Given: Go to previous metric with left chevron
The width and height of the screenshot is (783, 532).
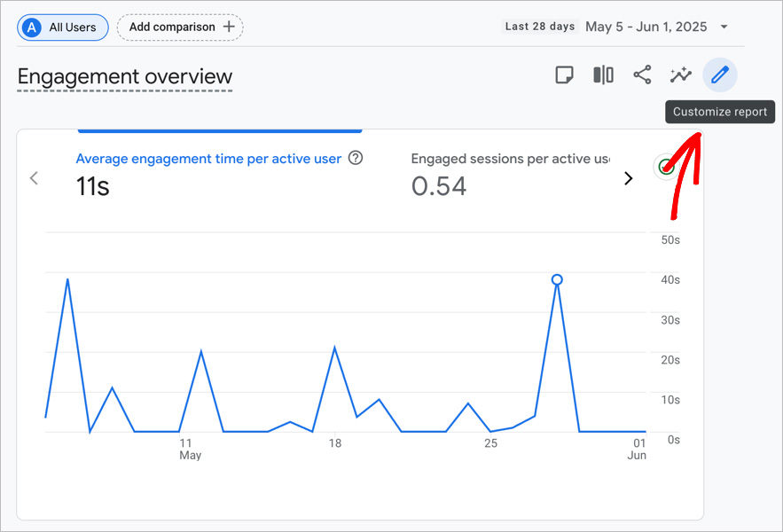Looking at the screenshot, I should tap(34, 178).
